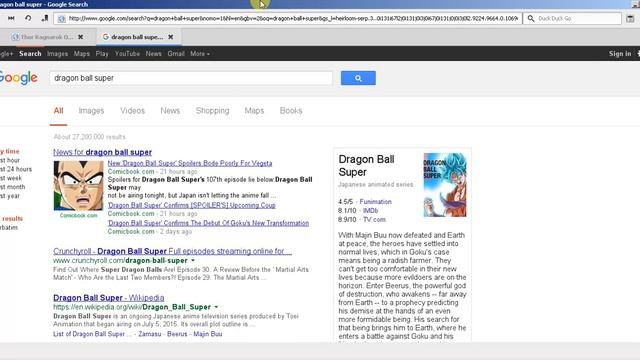Image resolution: width=640 pixels, height=360 pixels.
Task: Filter results to past month
Action: pos(13,187)
